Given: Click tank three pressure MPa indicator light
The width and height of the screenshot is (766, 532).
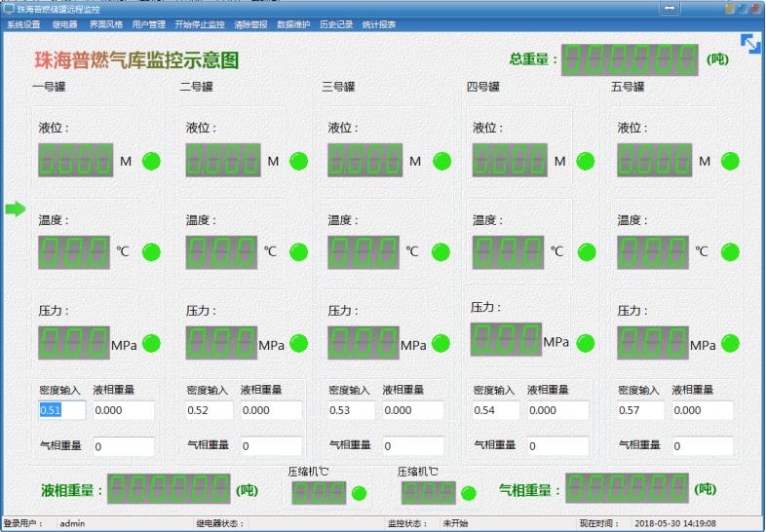Looking at the screenshot, I should 441,343.
